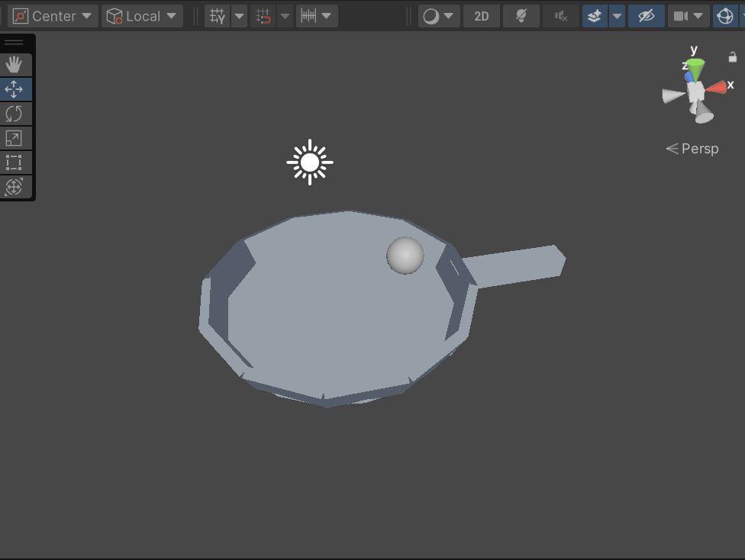The height and width of the screenshot is (560, 745).
Task: Expand the effects options dropdown arrow
Action: [617, 16]
